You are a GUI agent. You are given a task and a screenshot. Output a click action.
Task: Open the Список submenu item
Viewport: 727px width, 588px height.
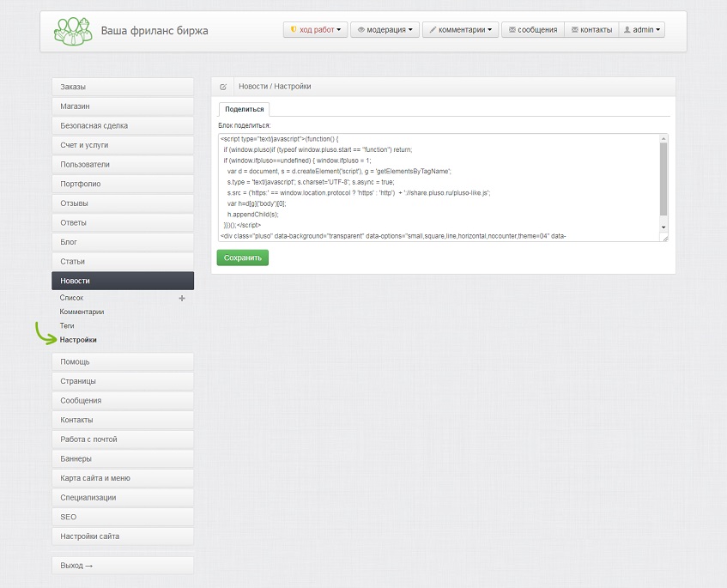click(71, 298)
